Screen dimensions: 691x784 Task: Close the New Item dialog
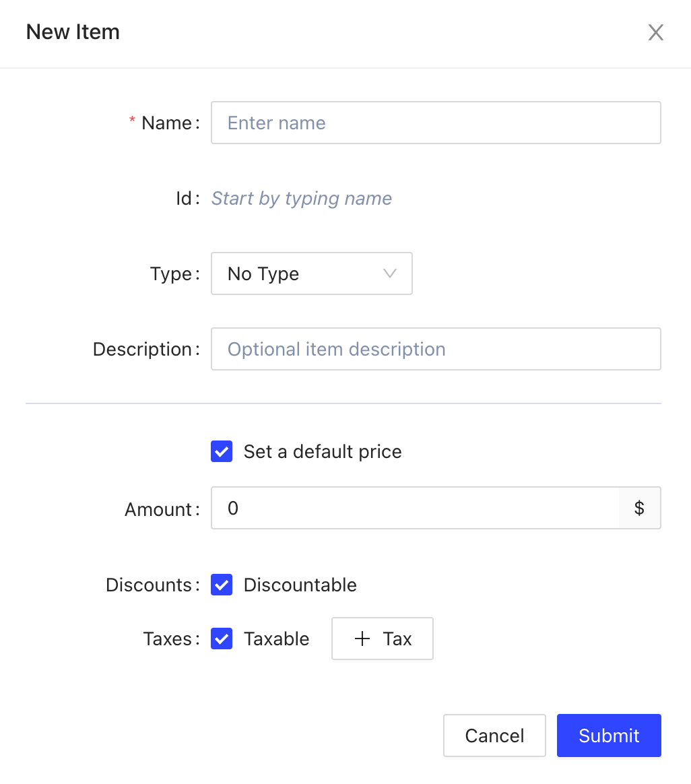point(655,32)
